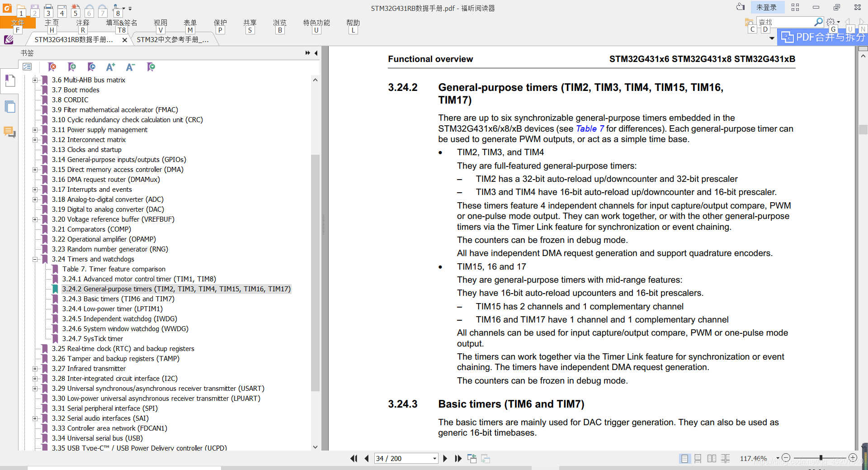Image resolution: width=868 pixels, height=470 pixels.
Task: Click the advanced folder search icon
Action: 749,22
